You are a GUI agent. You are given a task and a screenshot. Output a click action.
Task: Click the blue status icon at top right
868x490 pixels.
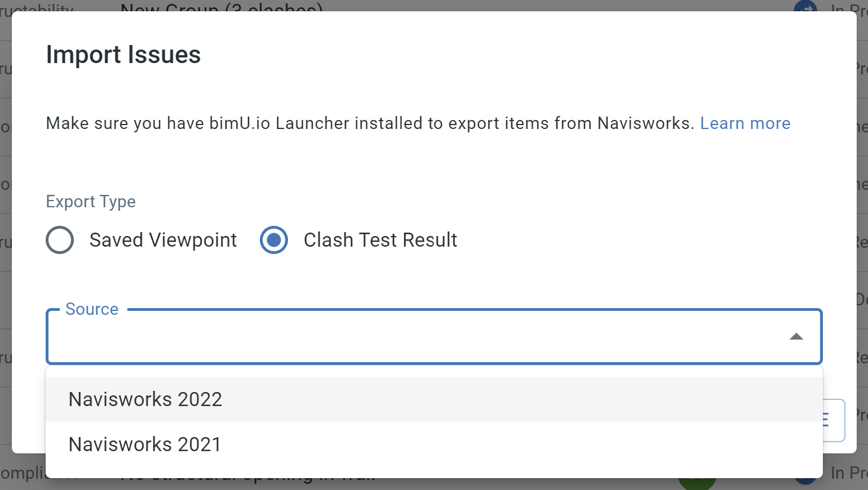(x=805, y=6)
